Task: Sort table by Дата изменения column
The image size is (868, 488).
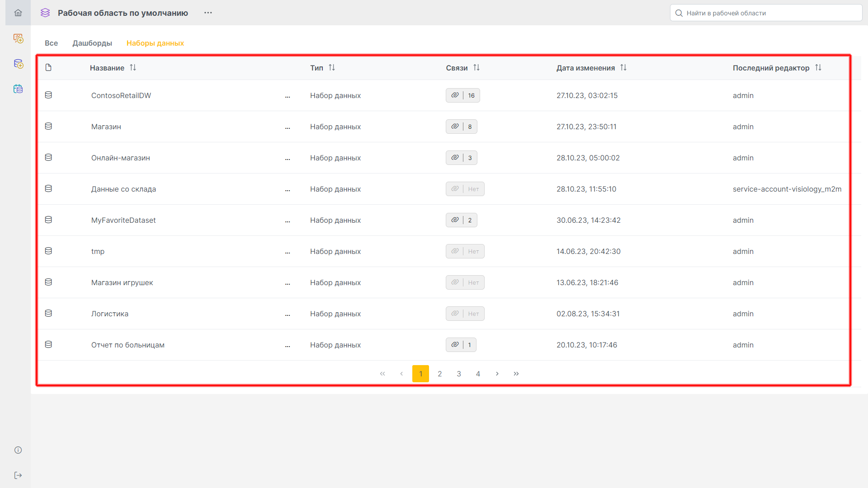Action: (x=623, y=68)
